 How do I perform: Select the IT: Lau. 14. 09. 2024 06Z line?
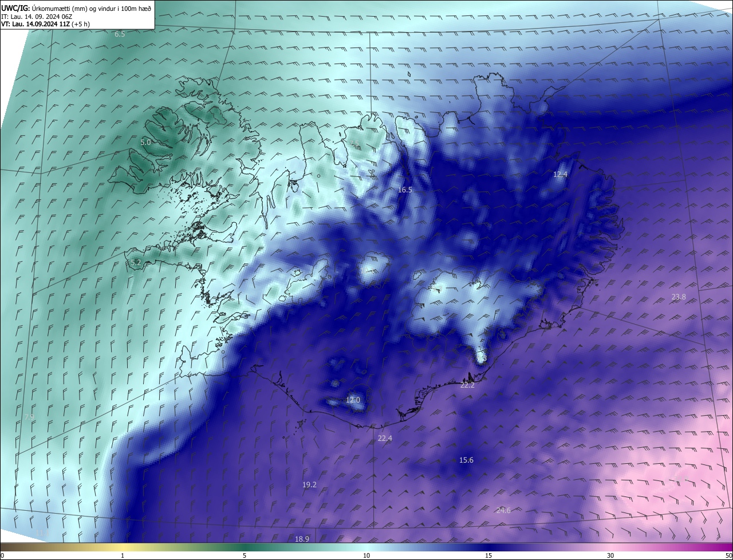tap(36, 17)
